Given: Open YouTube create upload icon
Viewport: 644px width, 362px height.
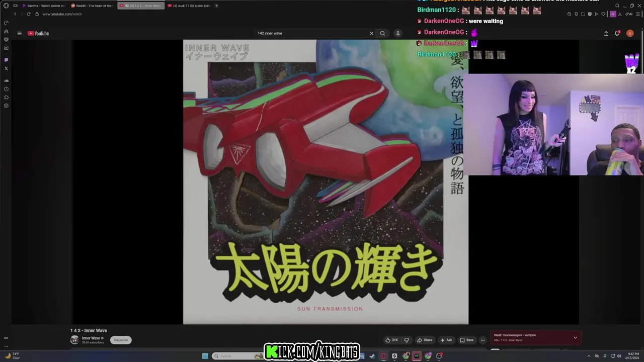Looking at the screenshot, I should click(606, 33).
